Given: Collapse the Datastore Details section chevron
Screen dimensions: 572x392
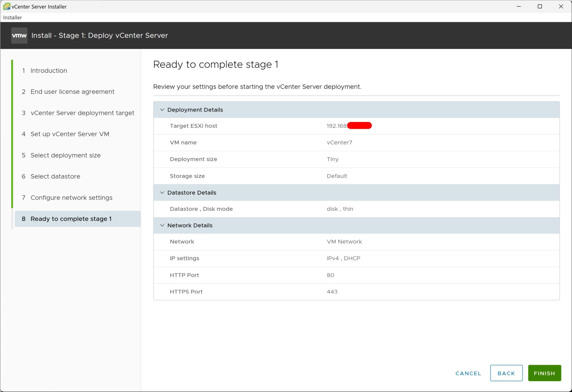Looking at the screenshot, I should (162, 193).
